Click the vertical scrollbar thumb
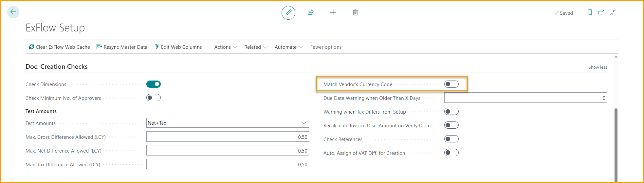The width and height of the screenshot is (644, 183). tap(616, 145)
